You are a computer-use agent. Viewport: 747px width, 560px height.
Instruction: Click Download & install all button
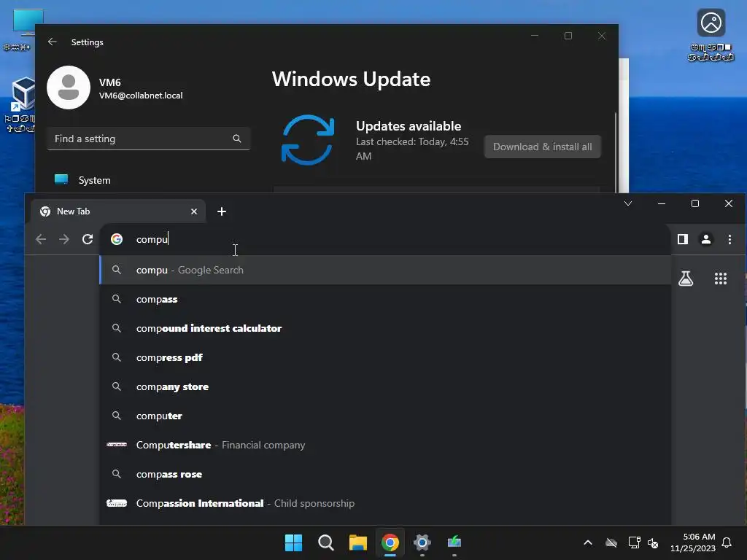[x=542, y=147]
